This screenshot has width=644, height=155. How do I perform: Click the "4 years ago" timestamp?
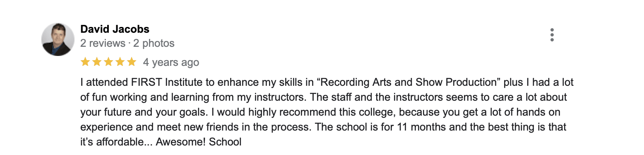171,63
